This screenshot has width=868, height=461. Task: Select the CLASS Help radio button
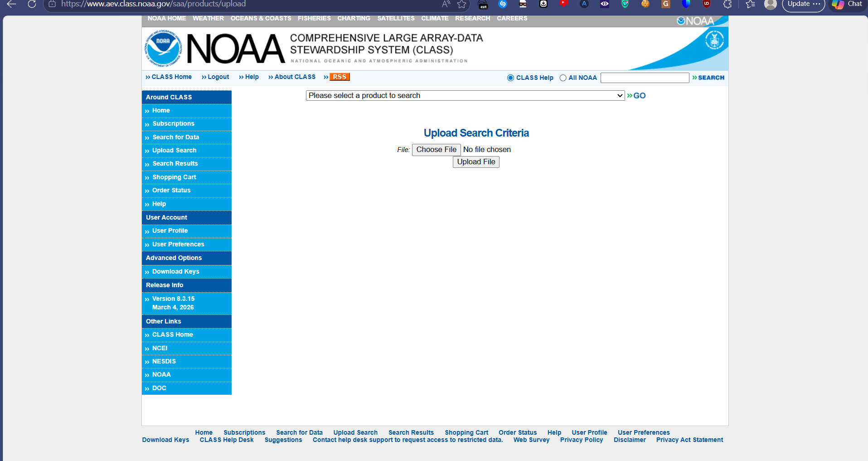[x=510, y=78]
